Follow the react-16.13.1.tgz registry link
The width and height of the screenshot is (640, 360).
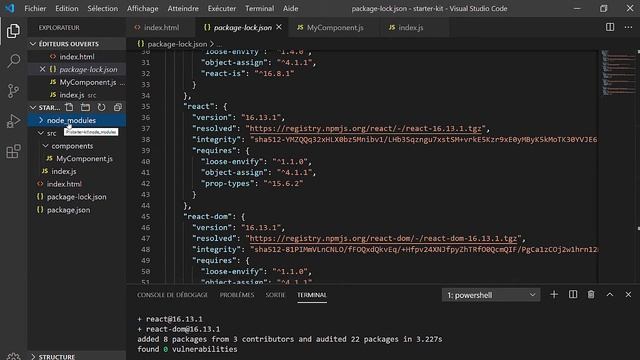tap(365, 128)
